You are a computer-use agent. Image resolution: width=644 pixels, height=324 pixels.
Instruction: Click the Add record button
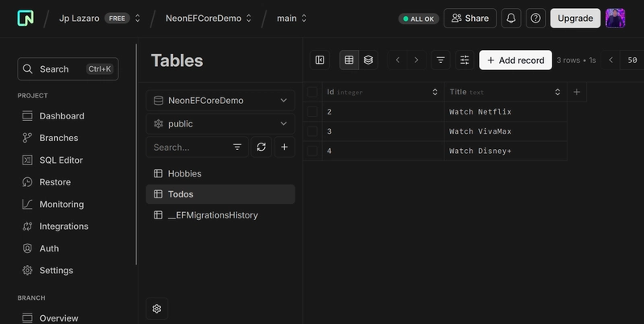coord(515,60)
